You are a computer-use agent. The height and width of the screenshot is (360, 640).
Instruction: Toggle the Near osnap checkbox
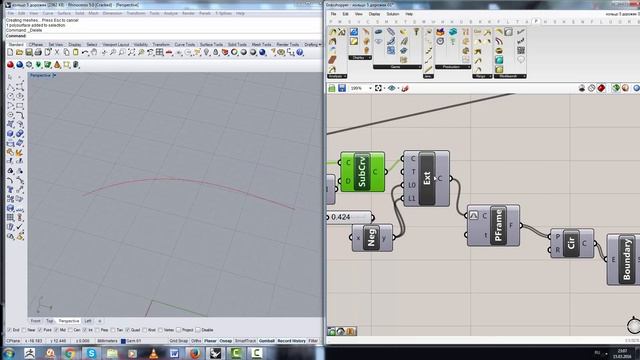(24, 330)
